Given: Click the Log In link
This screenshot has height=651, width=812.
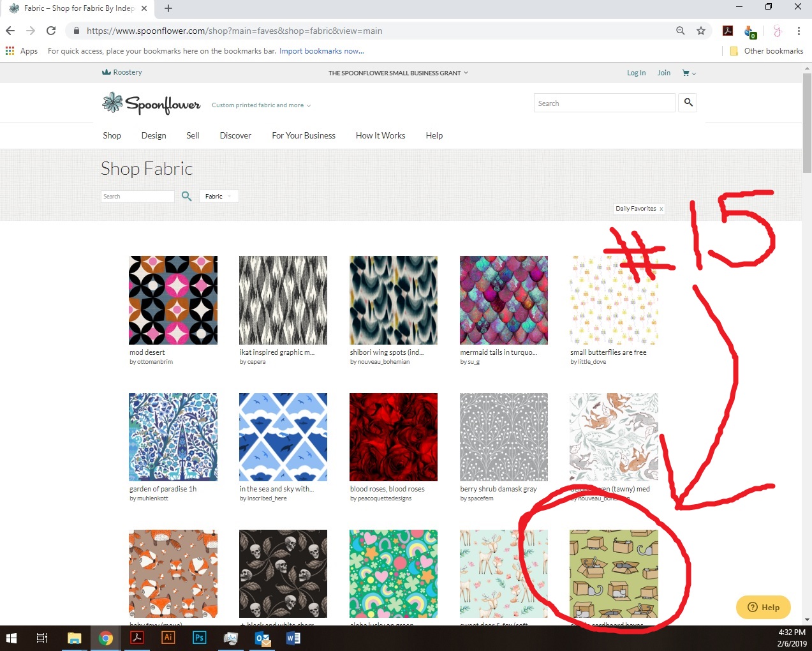Looking at the screenshot, I should point(636,73).
